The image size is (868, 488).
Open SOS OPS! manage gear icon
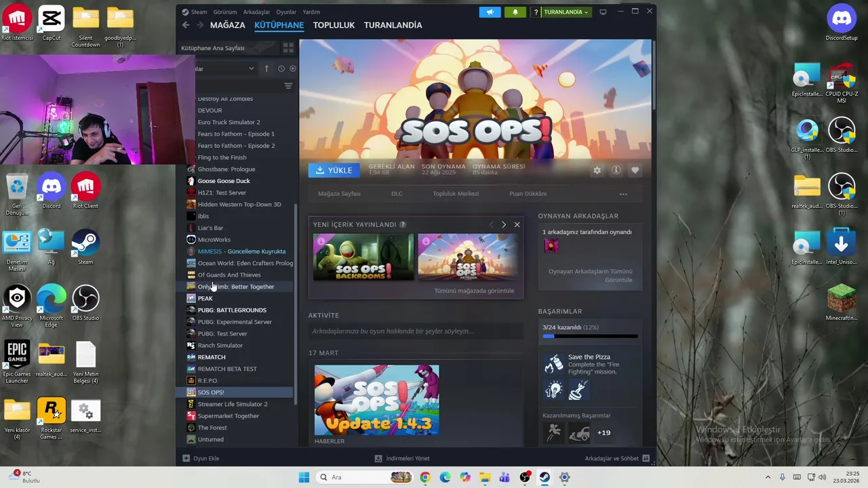click(597, 171)
